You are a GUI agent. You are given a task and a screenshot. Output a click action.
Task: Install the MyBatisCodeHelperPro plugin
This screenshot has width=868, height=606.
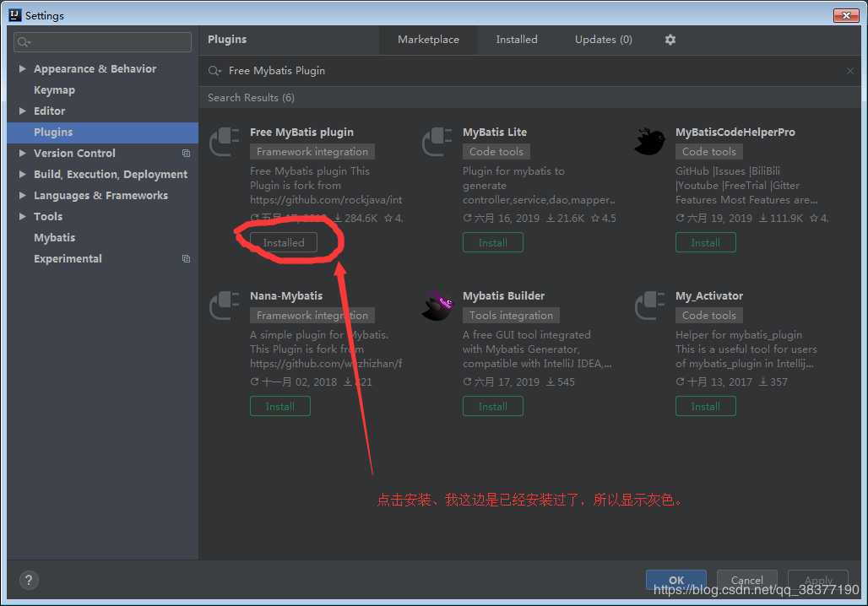pos(705,242)
